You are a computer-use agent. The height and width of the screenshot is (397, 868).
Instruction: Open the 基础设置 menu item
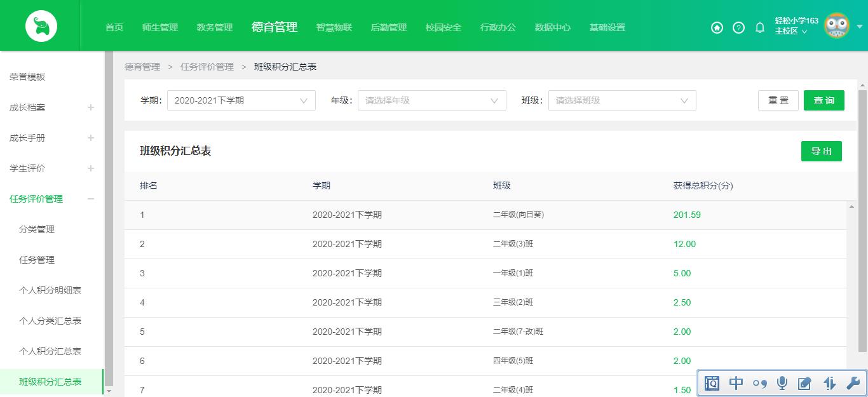point(607,28)
